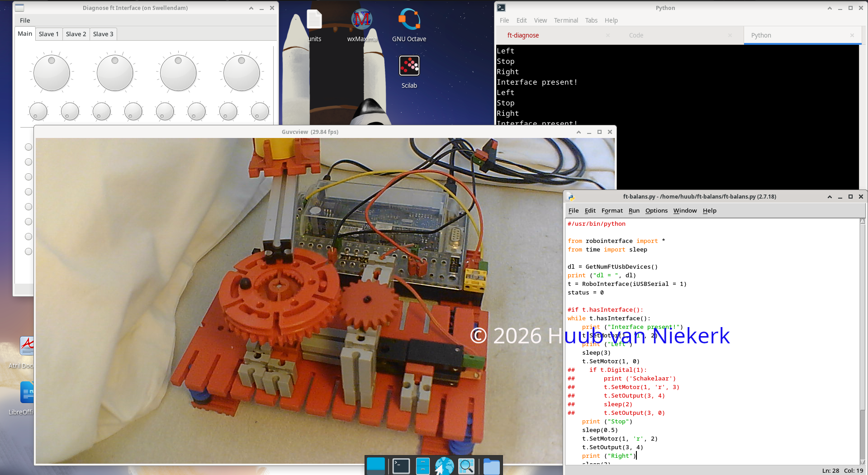Launch the web browser globe icon in the dock
The width and height of the screenshot is (868, 475).
[444, 466]
